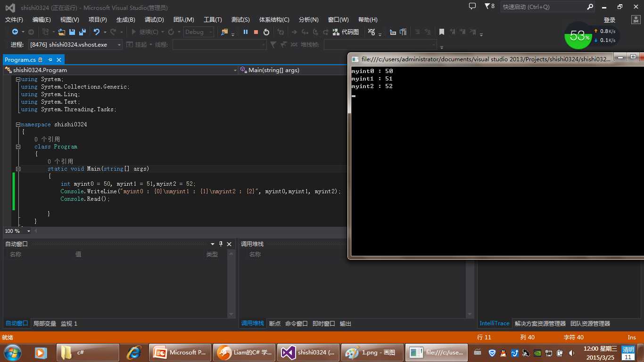Pause the debugger with Break All icon
Viewport: 644px width, 362px height.
pyautogui.click(x=246, y=32)
